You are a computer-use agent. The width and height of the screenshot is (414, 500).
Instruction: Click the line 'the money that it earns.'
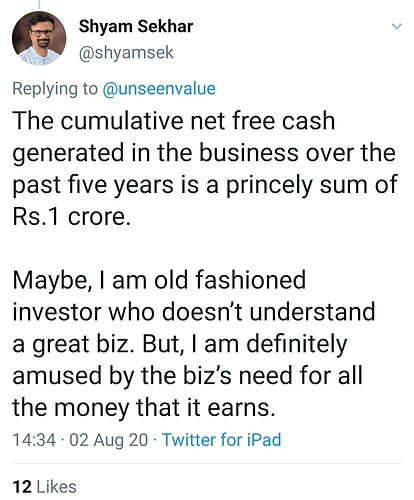coord(144,408)
